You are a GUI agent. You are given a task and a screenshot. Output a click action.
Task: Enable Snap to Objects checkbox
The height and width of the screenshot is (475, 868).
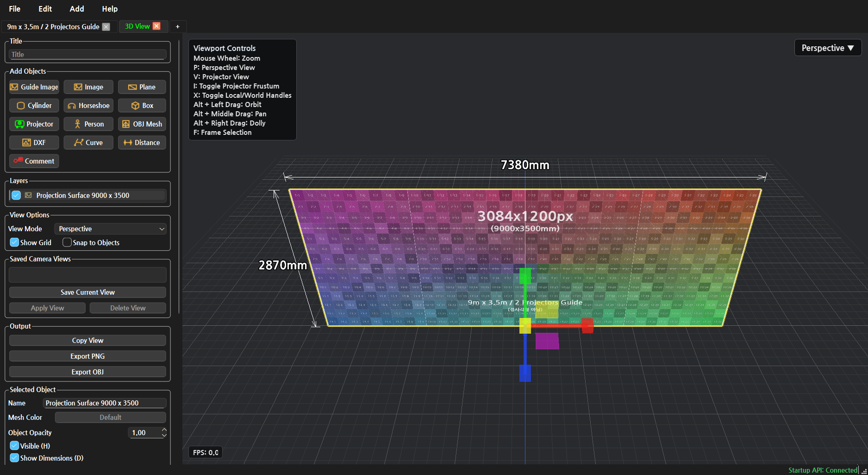click(67, 242)
